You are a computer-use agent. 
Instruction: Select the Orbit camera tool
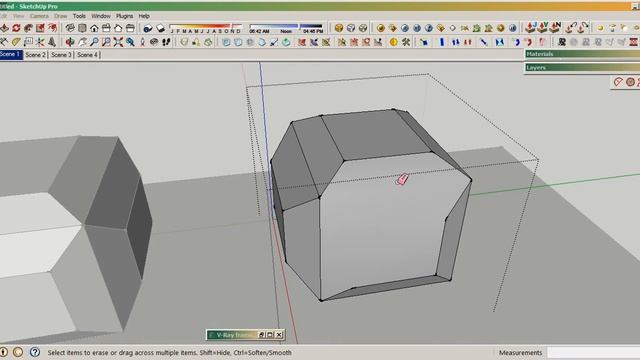click(70, 42)
